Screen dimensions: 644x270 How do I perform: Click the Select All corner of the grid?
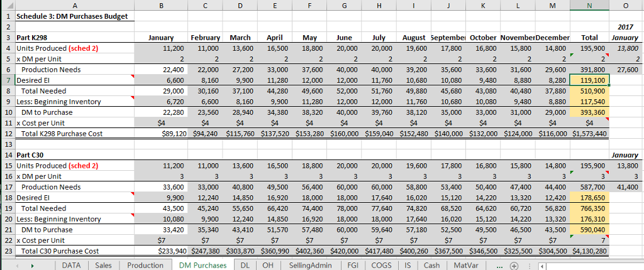coord(6,5)
